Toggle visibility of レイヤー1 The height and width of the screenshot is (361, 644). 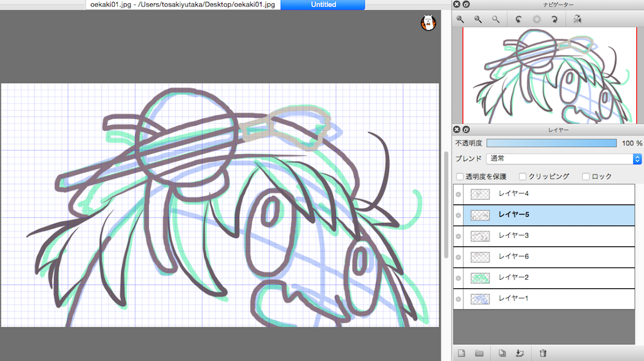click(x=459, y=299)
